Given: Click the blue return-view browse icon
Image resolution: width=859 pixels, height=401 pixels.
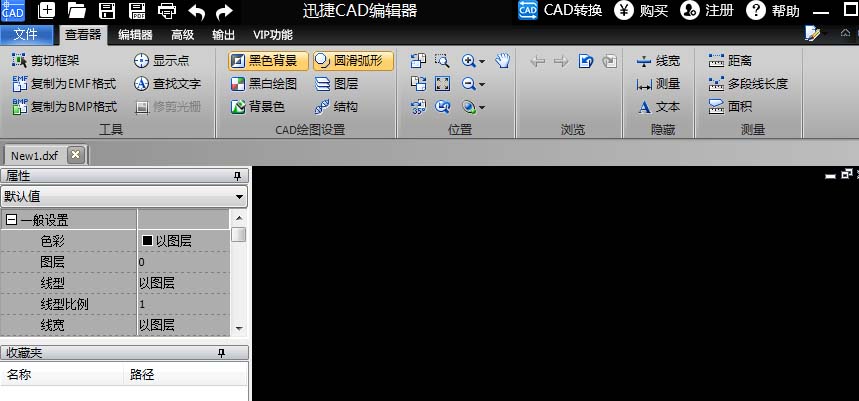Looking at the screenshot, I should coord(586,61).
